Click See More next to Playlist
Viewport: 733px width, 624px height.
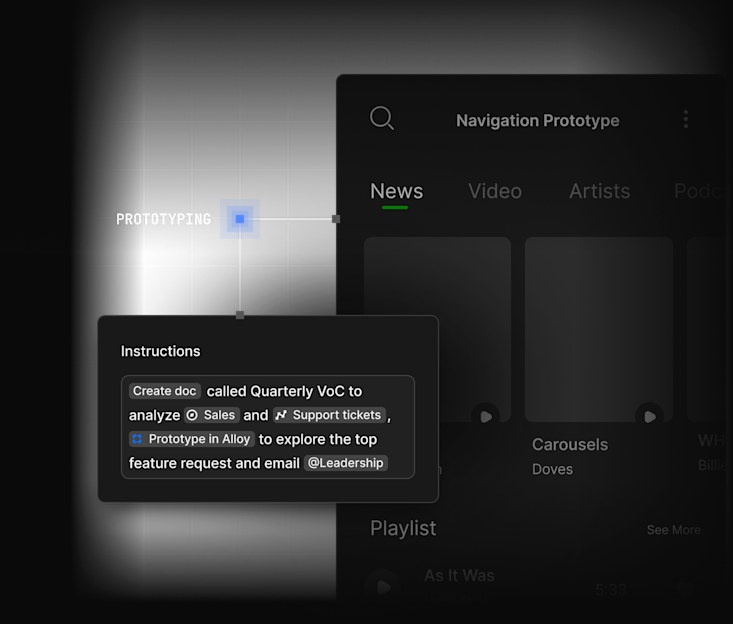tap(674, 530)
